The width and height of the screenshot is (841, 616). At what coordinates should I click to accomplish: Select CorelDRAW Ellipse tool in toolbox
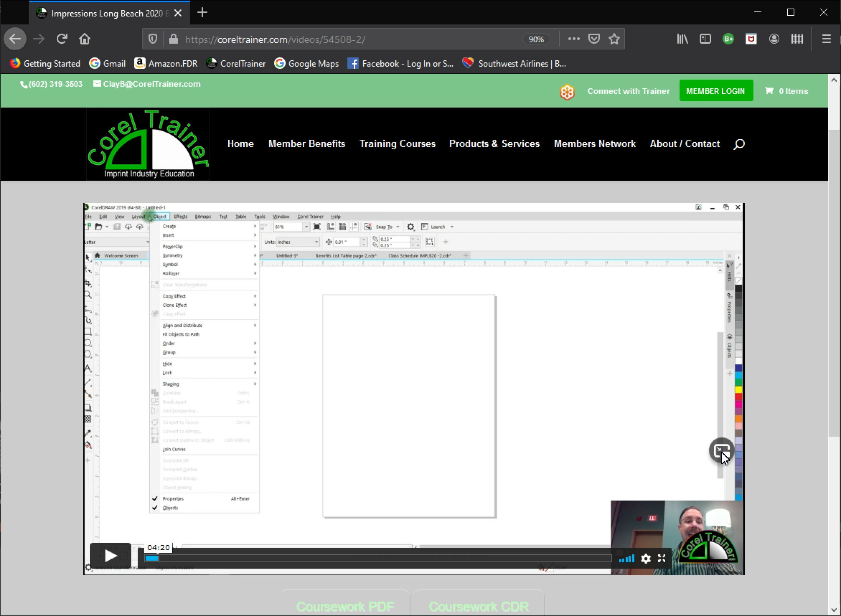(88, 343)
